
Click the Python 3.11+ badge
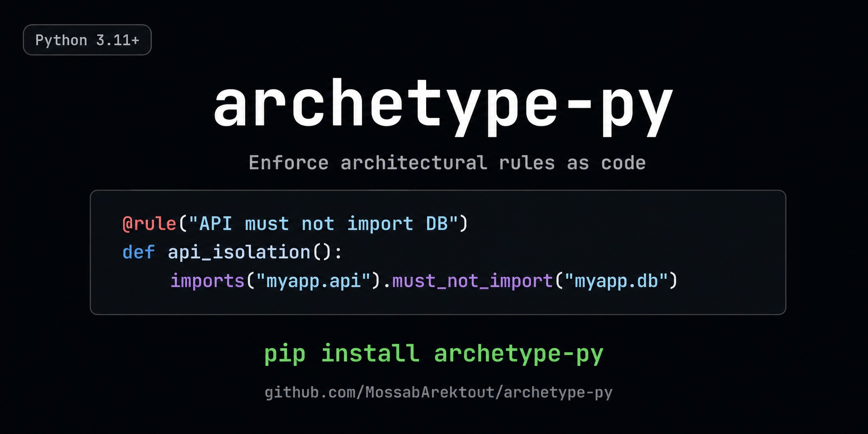87,40
